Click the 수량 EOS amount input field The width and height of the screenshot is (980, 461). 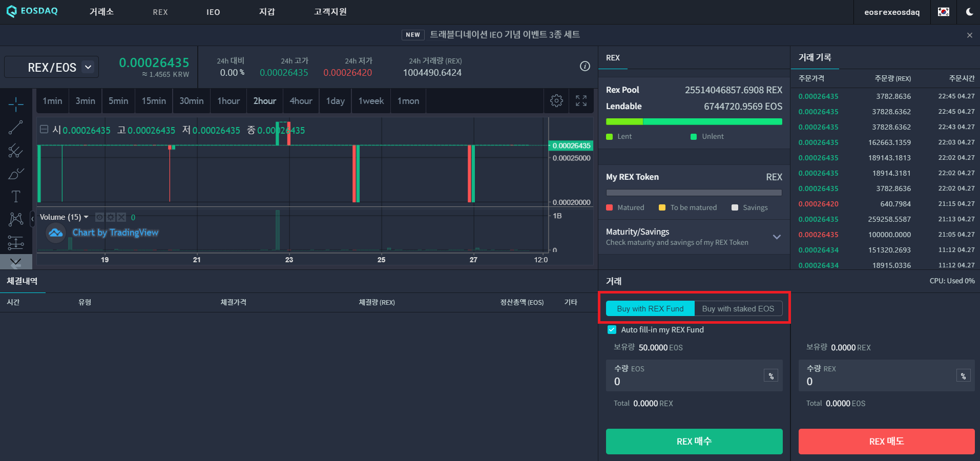694,375
